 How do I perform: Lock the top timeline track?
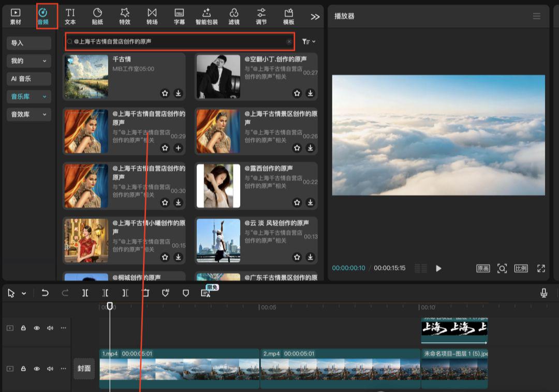(23, 328)
